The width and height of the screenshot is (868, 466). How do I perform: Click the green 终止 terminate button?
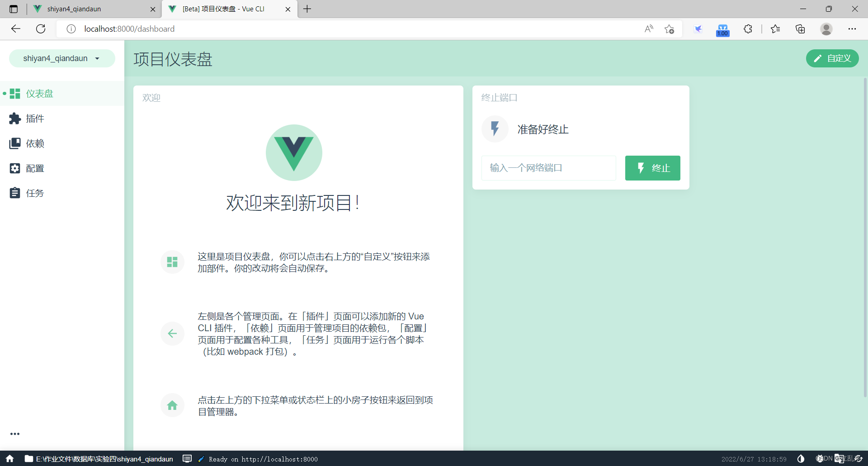click(x=652, y=168)
